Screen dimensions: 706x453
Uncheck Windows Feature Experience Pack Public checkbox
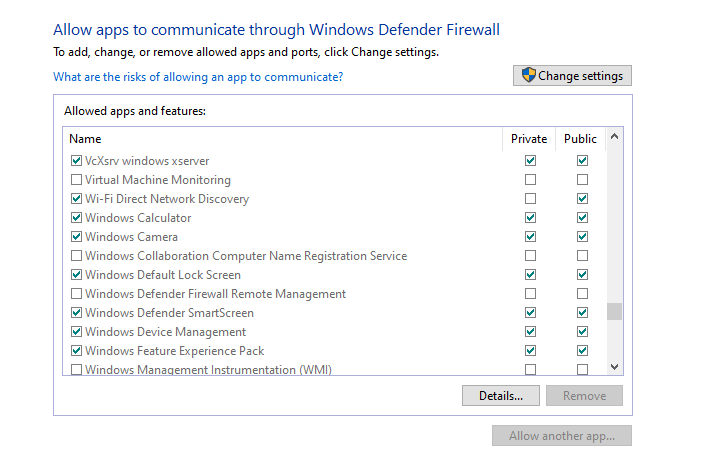[x=582, y=351]
